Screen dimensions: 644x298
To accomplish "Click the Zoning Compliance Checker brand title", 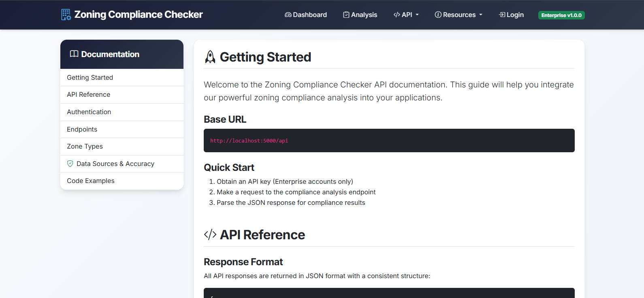I will pos(139,15).
